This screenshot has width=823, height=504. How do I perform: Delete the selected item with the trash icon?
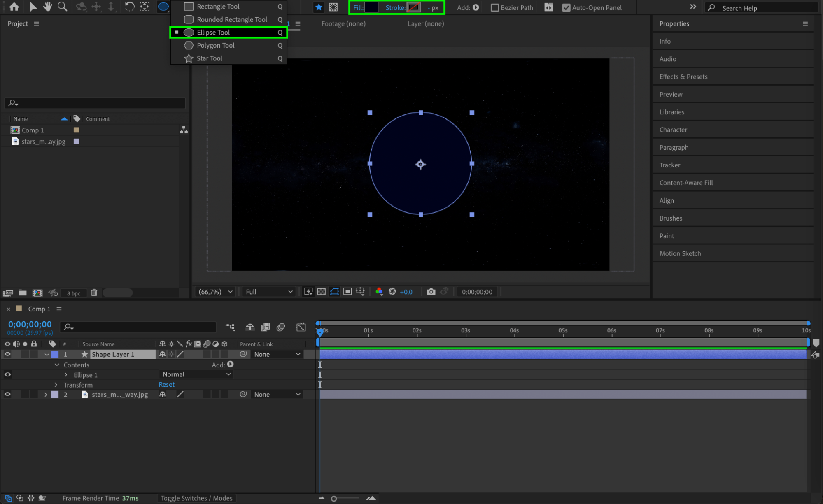click(94, 293)
